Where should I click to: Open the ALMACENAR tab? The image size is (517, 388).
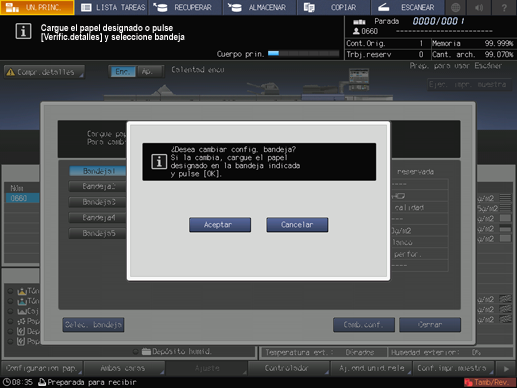[x=259, y=7]
